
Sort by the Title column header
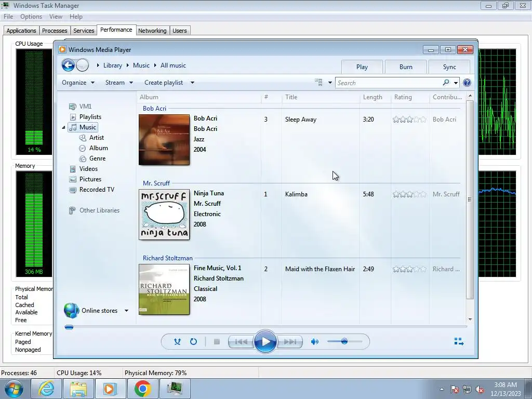321,97
